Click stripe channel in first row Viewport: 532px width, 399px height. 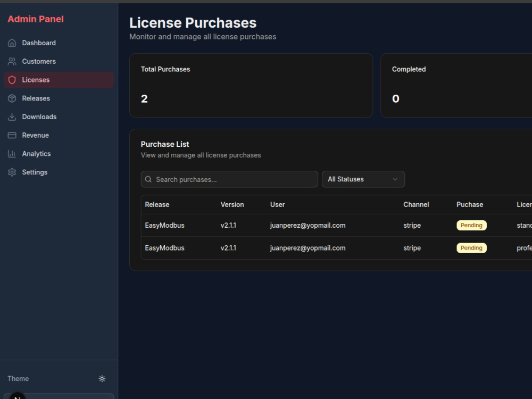point(412,225)
